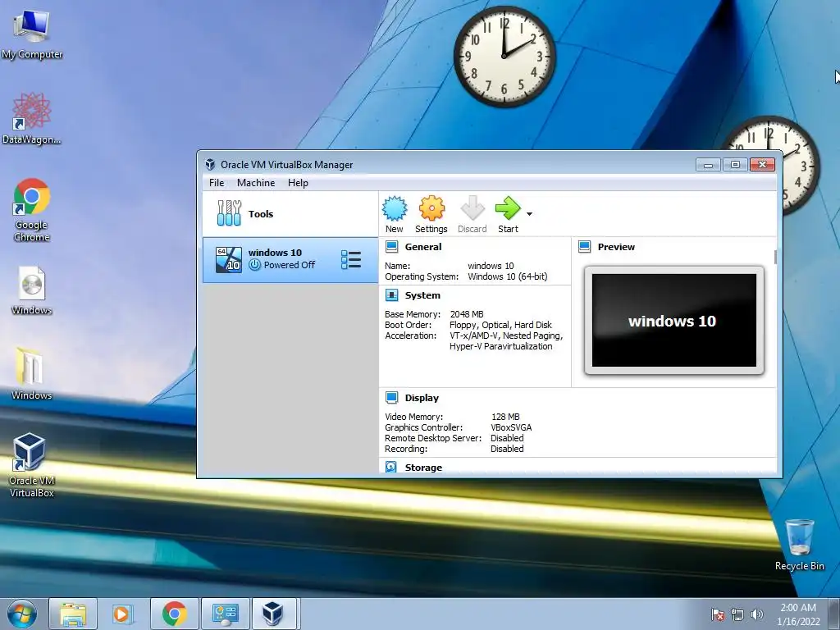This screenshot has width=840, height=630.
Task: Open the File menu
Action: tap(217, 183)
